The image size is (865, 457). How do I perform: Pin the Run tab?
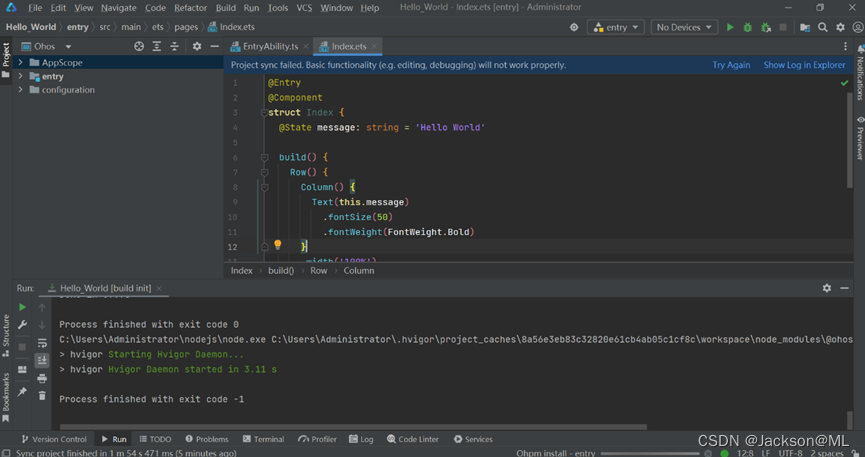(22, 391)
